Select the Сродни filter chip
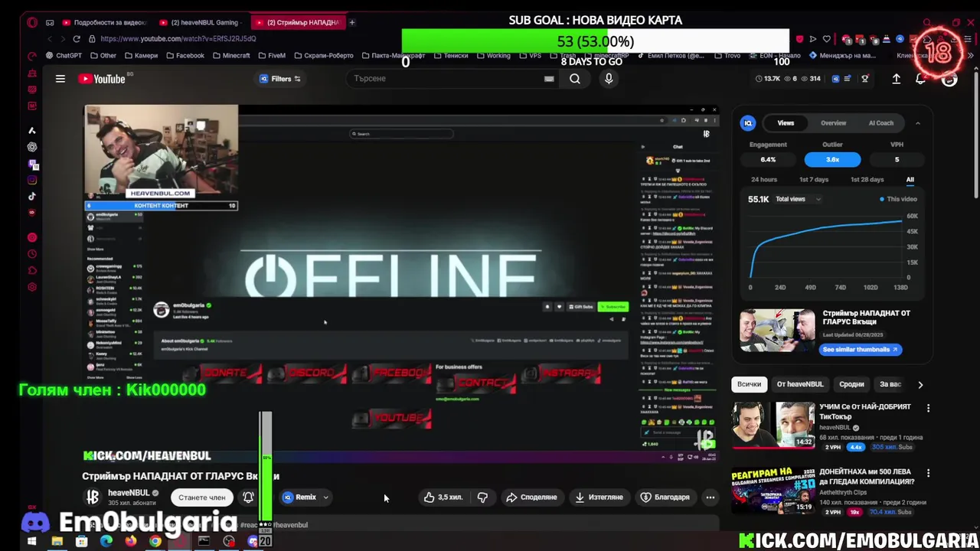Screen dimensions: 980x551 pos(851,384)
